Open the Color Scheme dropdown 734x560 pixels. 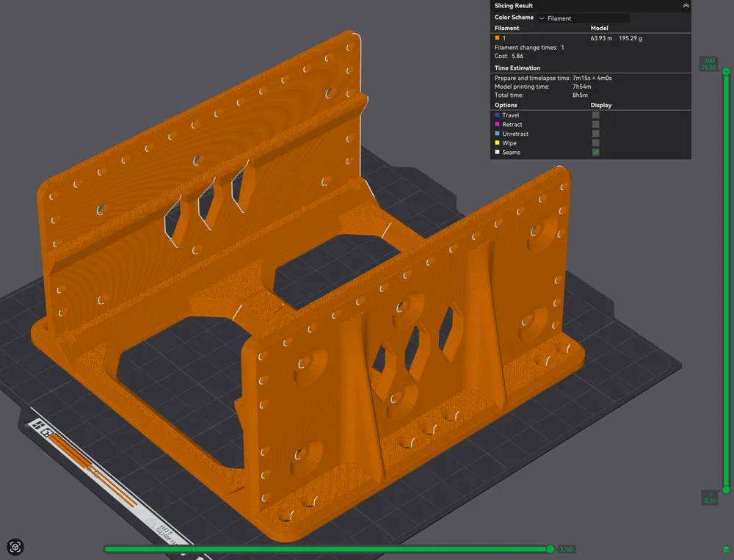[x=584, y=18]
